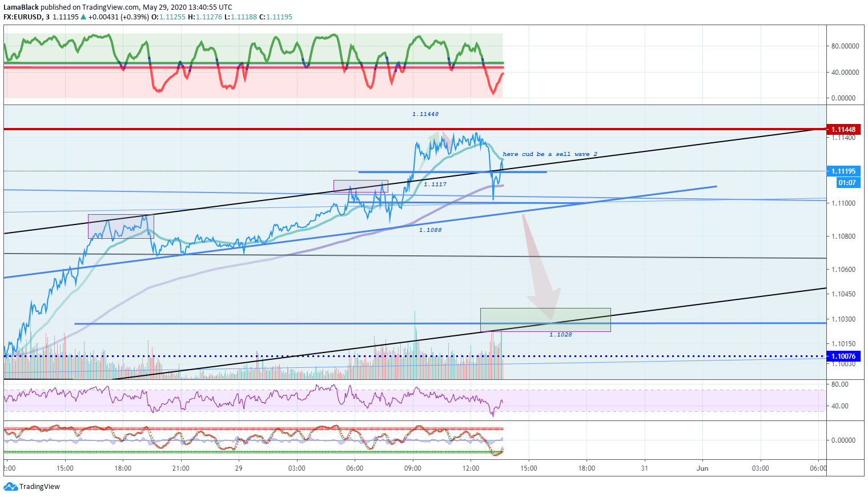Viewport: 868px width, 497px height.
Task: Click the 40.00000 oscillator scale label
Action: pyautogui.click(x=845, y=73)
